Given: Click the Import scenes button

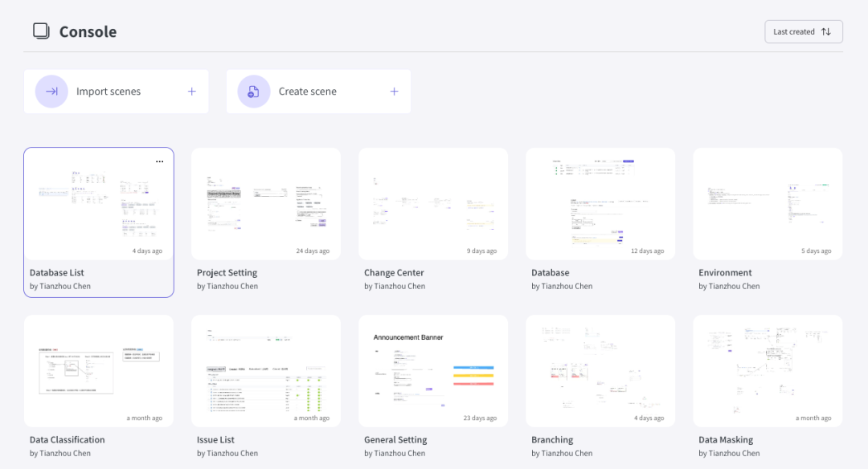Looking at the screenshot, I should tap(117, 92).
